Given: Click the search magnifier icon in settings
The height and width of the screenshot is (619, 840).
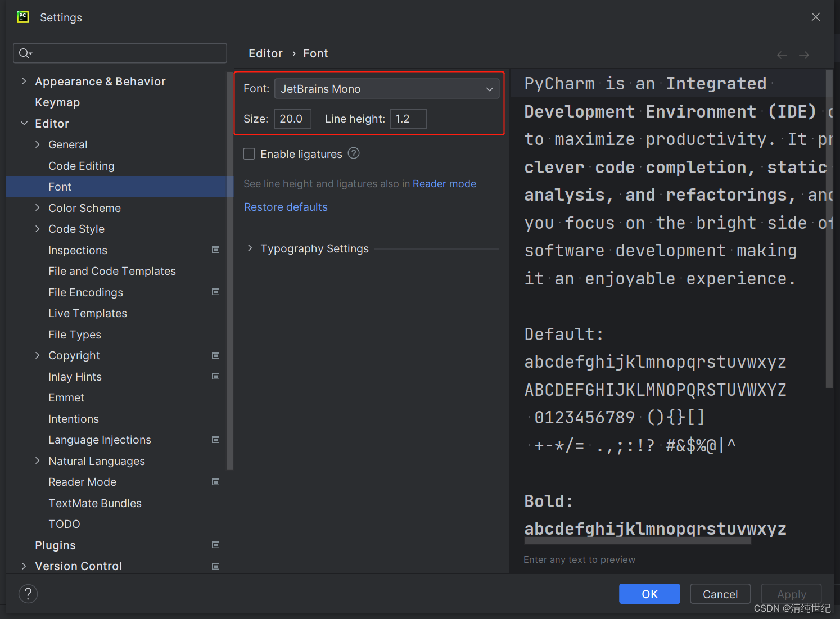Looking at the screenshot, I should point(25,53).
